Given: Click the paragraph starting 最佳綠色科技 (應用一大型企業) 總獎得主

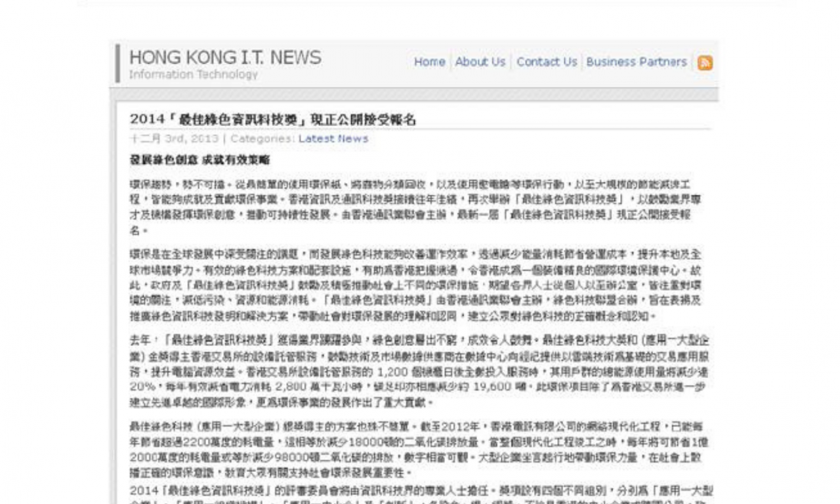Looking at the screenshot, I should point(415,449).
